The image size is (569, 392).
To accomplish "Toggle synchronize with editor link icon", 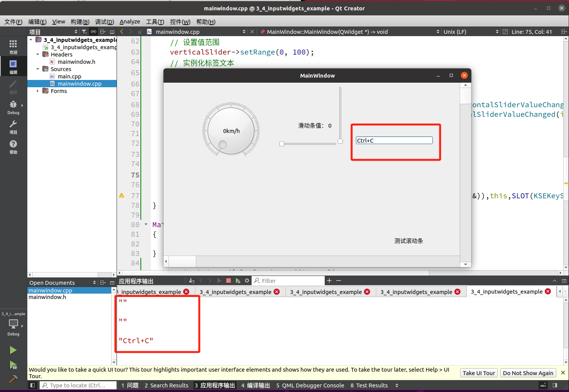I will pos(93,32).
